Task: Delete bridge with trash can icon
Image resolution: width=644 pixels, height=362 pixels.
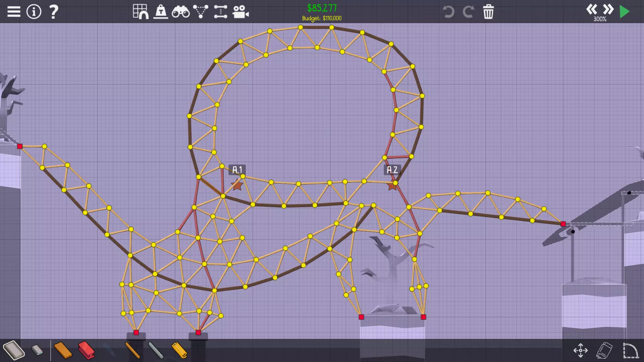Action: pyautogui.click(x=488, y=12)
